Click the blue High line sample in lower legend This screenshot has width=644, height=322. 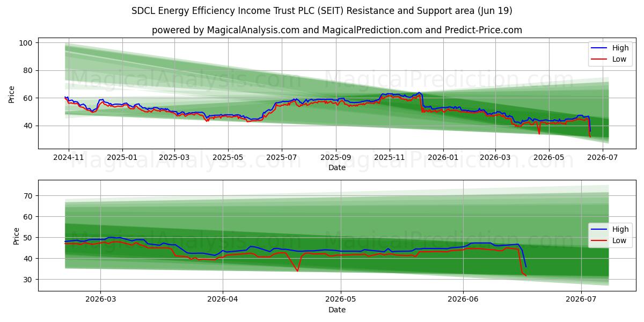click(599, 230)
